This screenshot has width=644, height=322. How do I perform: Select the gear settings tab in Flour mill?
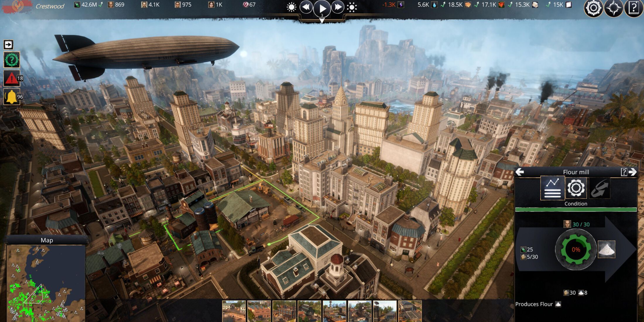[576, 188]
